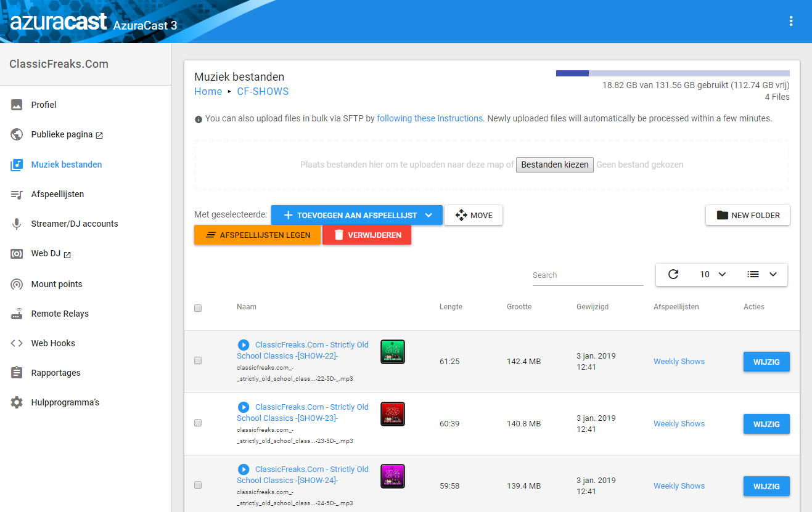The image size is (812, 512).
Task: Open the rows-per-page dropdown showing 10
Action: [713, 274]
